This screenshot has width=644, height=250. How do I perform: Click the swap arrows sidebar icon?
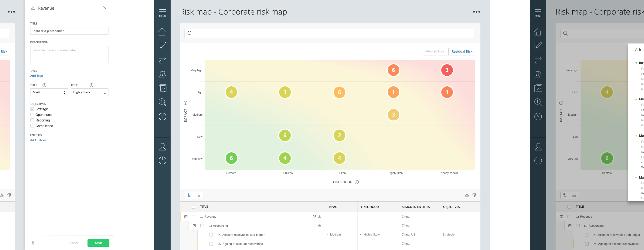[162, 60]
